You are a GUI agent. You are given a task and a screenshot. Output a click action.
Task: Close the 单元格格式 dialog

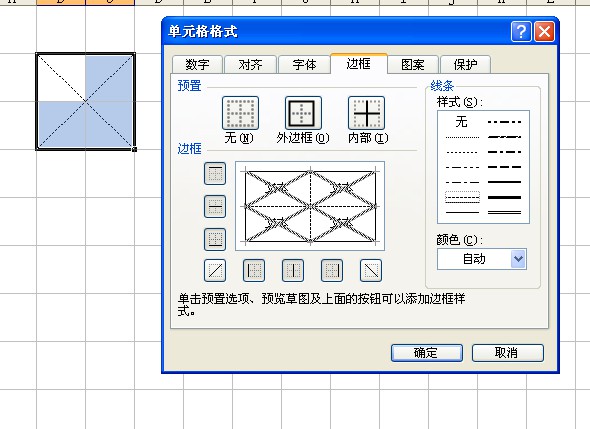[544, 32]
